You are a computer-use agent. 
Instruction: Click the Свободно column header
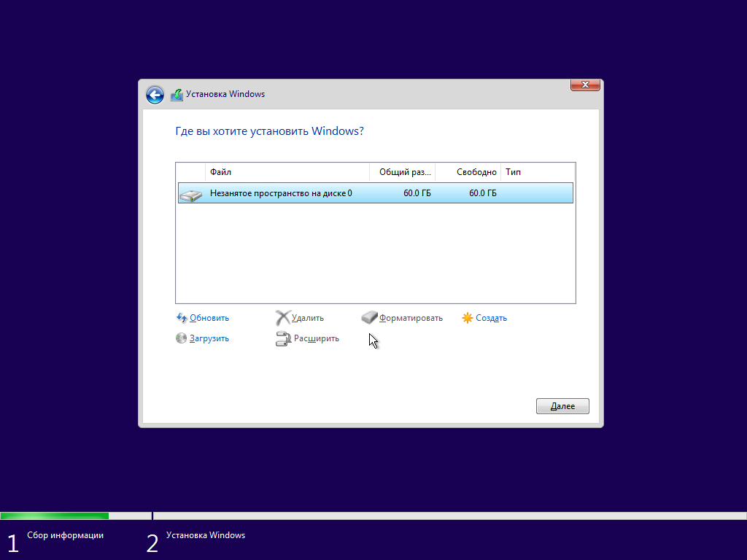coord(468,172)
